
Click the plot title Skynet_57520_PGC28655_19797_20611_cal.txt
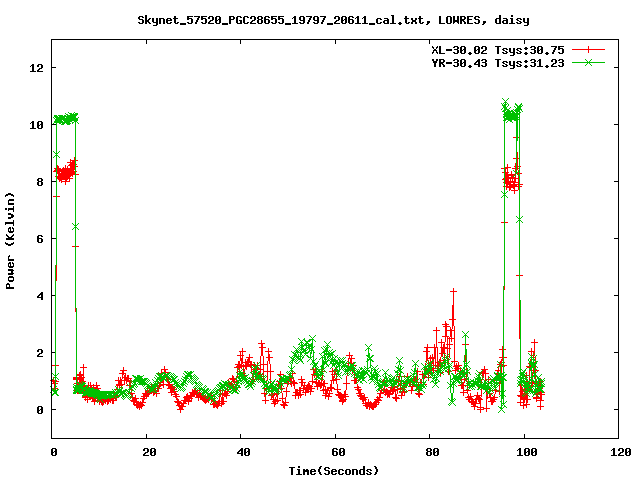[333, 20]
